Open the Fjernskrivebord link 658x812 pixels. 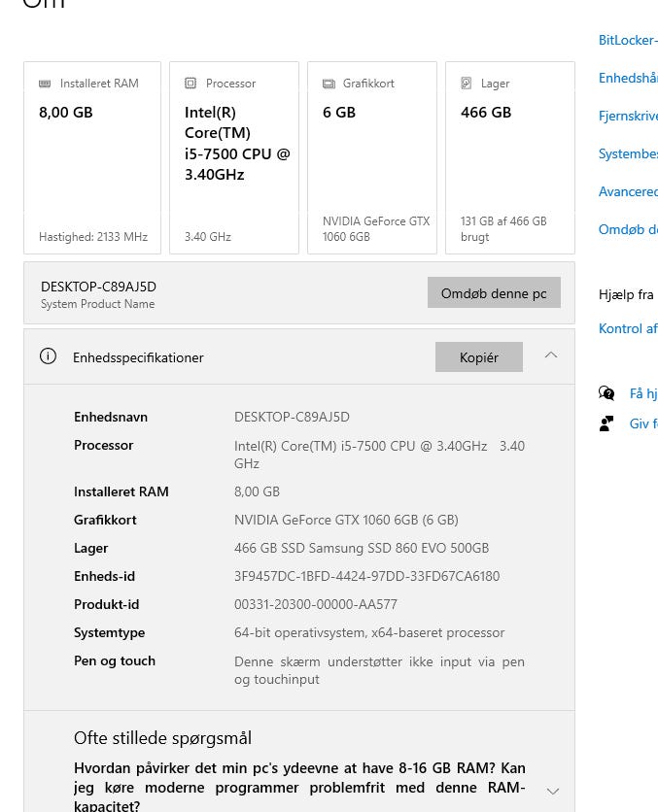click(x=628, y=116)
